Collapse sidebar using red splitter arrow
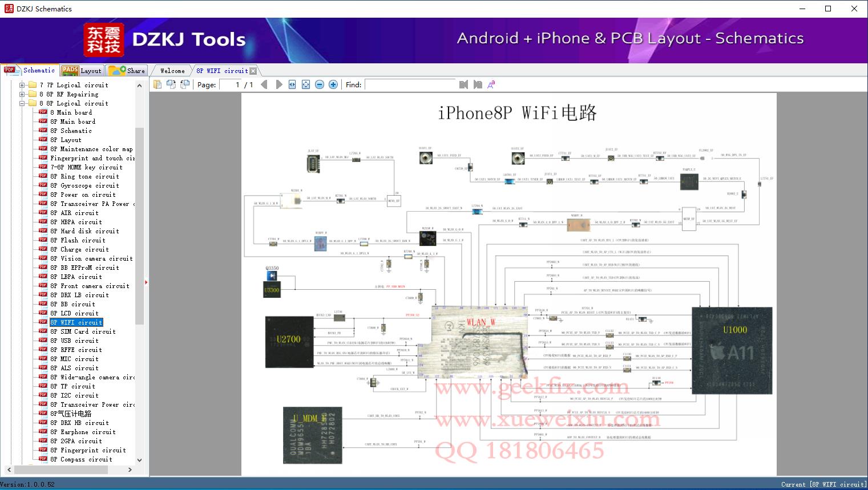Viewport: 868px width, 490px height. coord(147,282)
